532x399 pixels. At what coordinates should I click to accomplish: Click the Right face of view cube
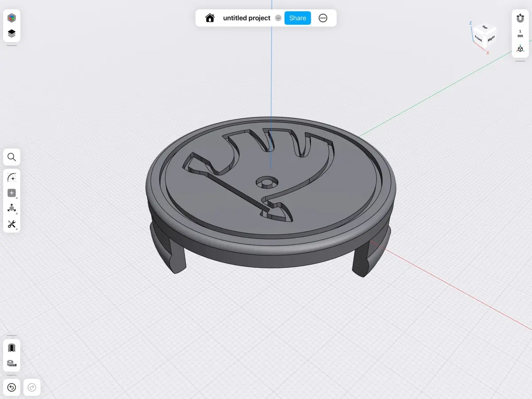click(490, 40)
